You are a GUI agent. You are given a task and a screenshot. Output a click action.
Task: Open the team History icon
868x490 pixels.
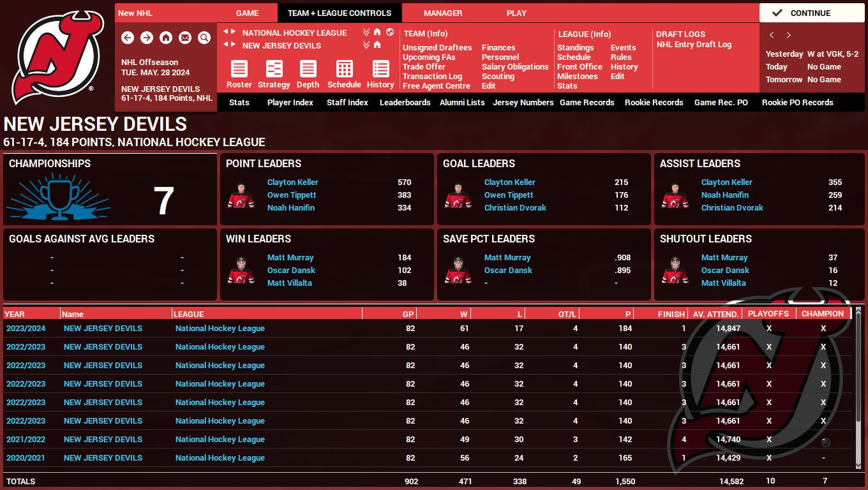381,69
